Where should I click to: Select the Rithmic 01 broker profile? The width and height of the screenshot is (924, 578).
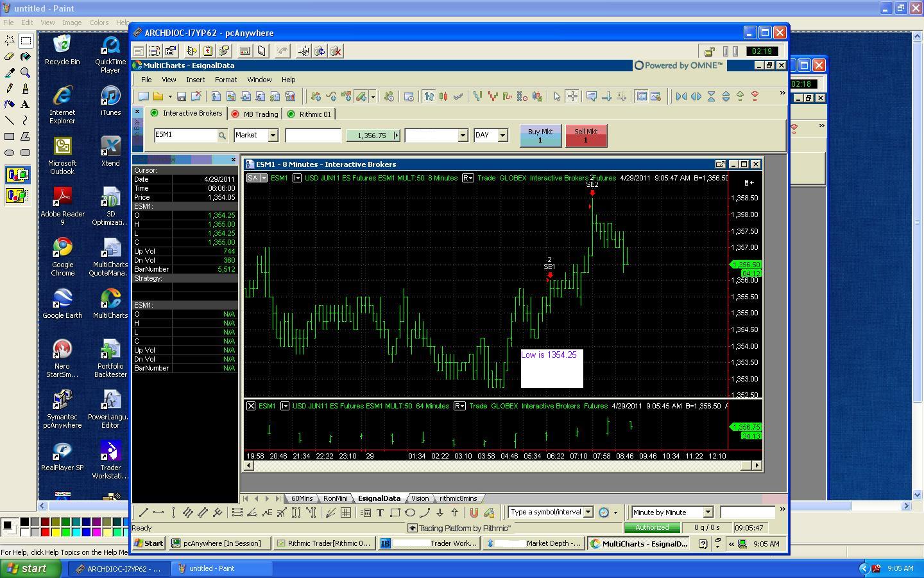(x=309, y=114)
